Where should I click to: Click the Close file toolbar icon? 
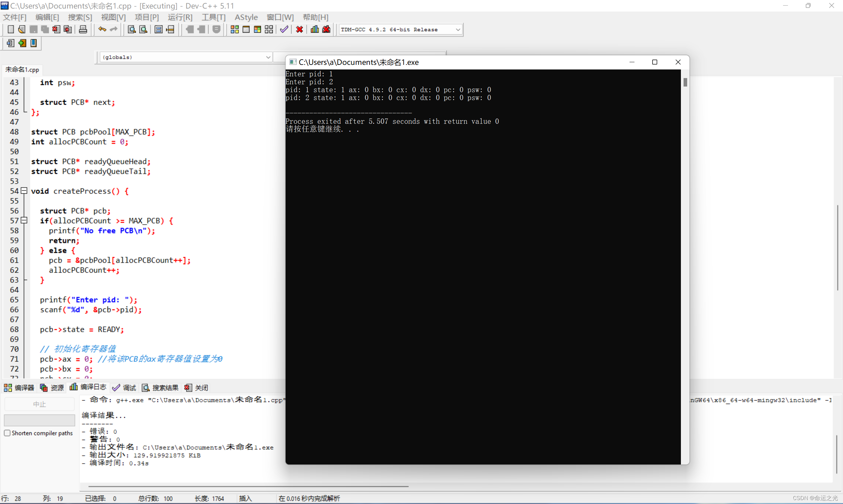(x=56, y=30)
